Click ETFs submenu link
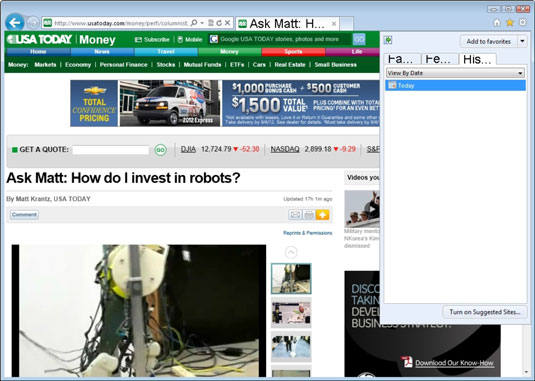 237,65
